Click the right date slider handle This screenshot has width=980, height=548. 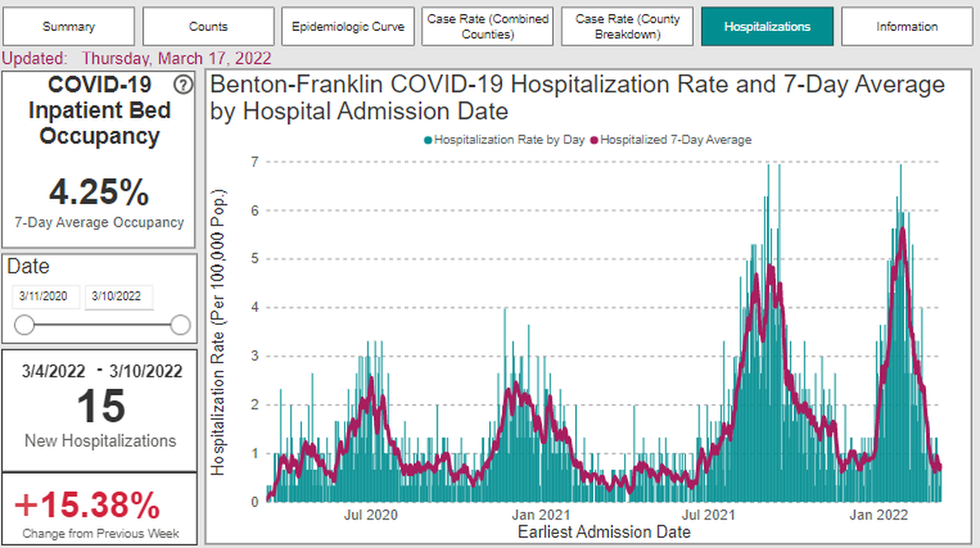[x=180, y=326]
